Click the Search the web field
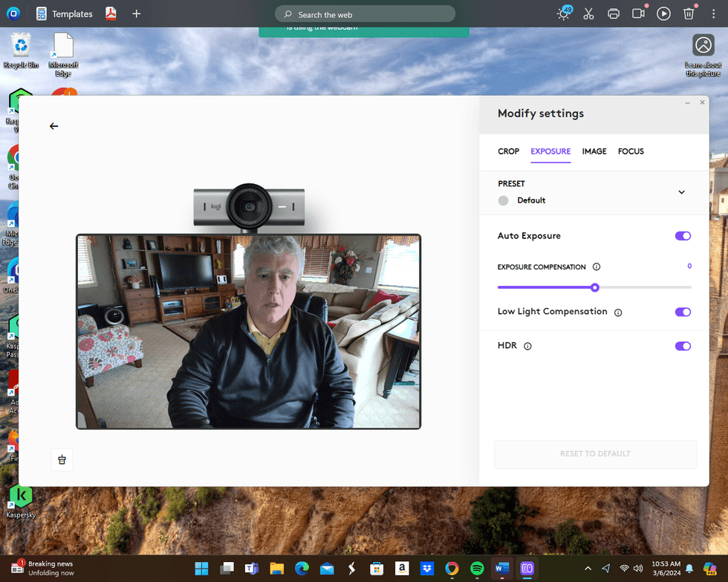The height and width of the screenshot is (582, 728). point(364,13)
